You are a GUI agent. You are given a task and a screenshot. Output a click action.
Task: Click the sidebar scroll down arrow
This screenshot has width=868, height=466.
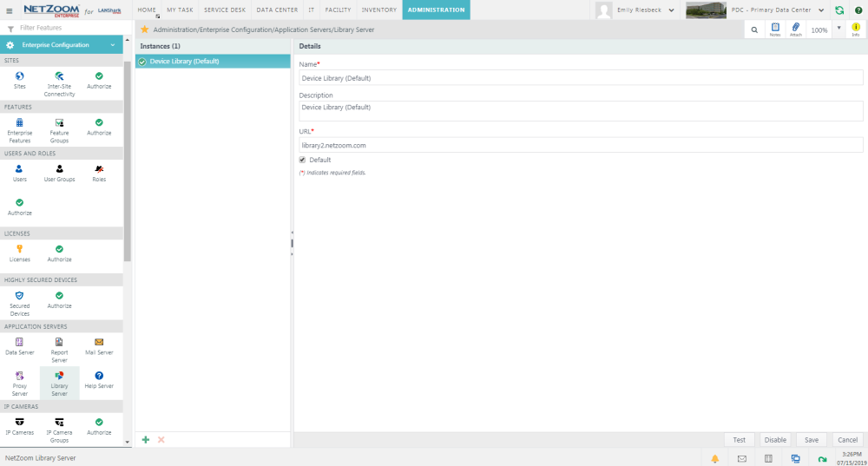[x=128, y=442]
